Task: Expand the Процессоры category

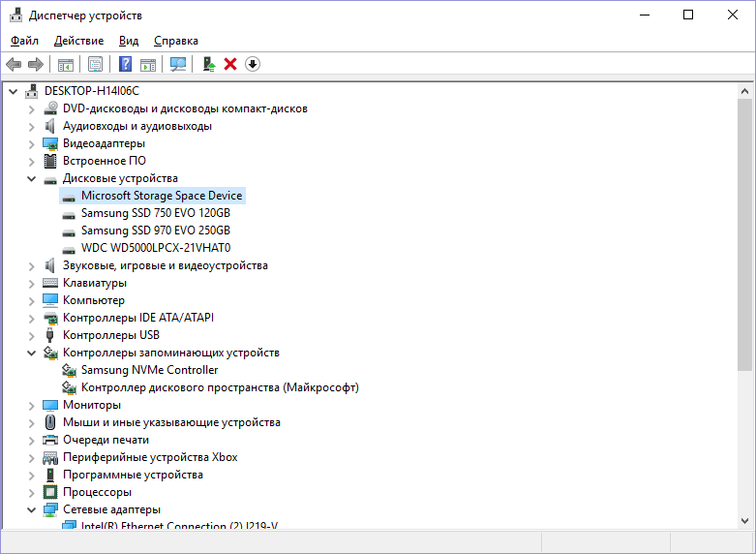Action: click(31, 493)
